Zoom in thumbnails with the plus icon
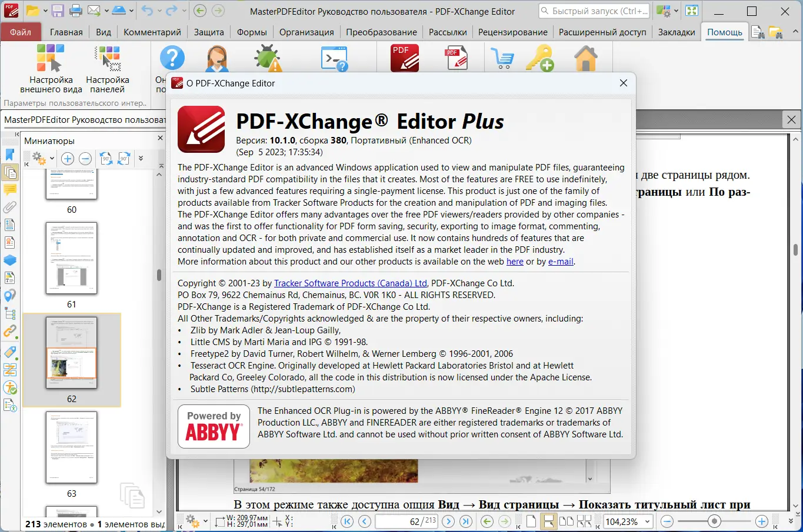The height and width of the screenshot is (532, 803). [x=68, y=158]
